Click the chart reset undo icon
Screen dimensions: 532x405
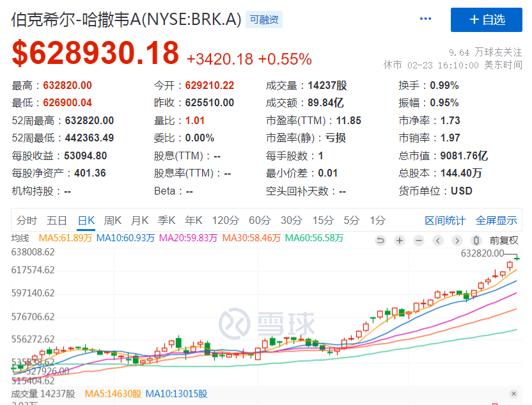pyautogui.click(x=380, y=241)
